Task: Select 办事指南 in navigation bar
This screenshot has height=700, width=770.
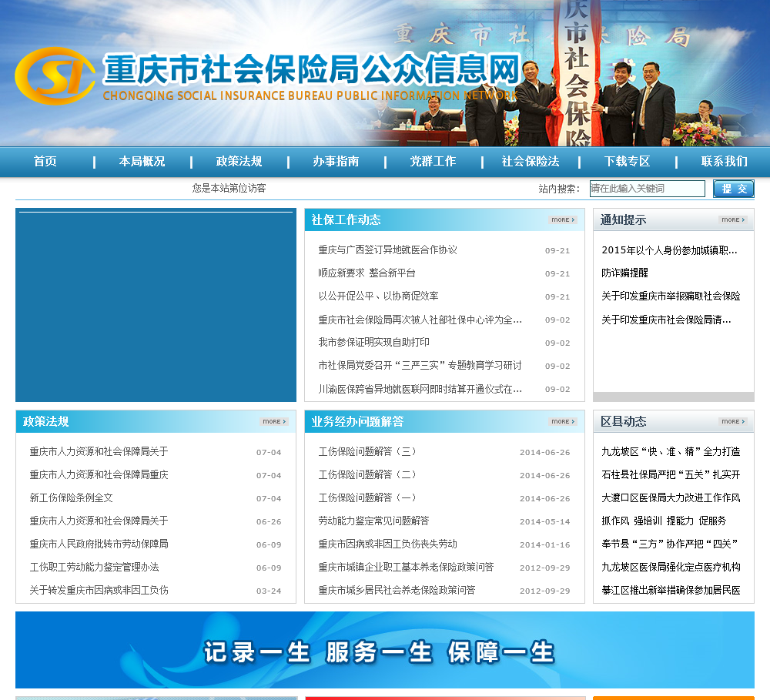Action: 336,162
